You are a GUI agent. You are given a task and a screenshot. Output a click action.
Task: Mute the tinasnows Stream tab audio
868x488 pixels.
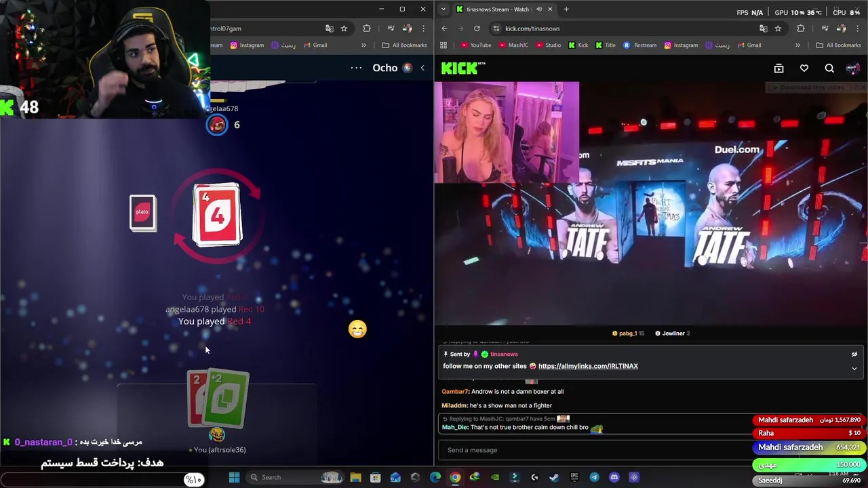coord(540,9)
